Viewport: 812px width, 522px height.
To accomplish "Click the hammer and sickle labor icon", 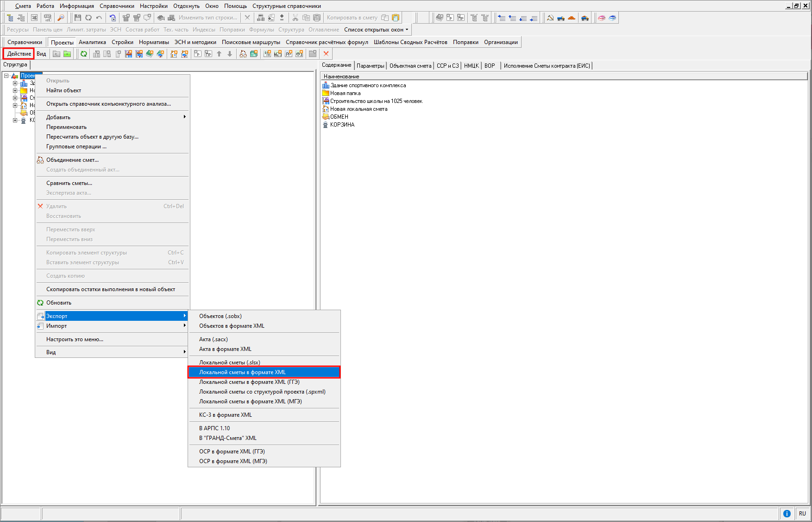I will pyautogui.click(x=550, y=18).
